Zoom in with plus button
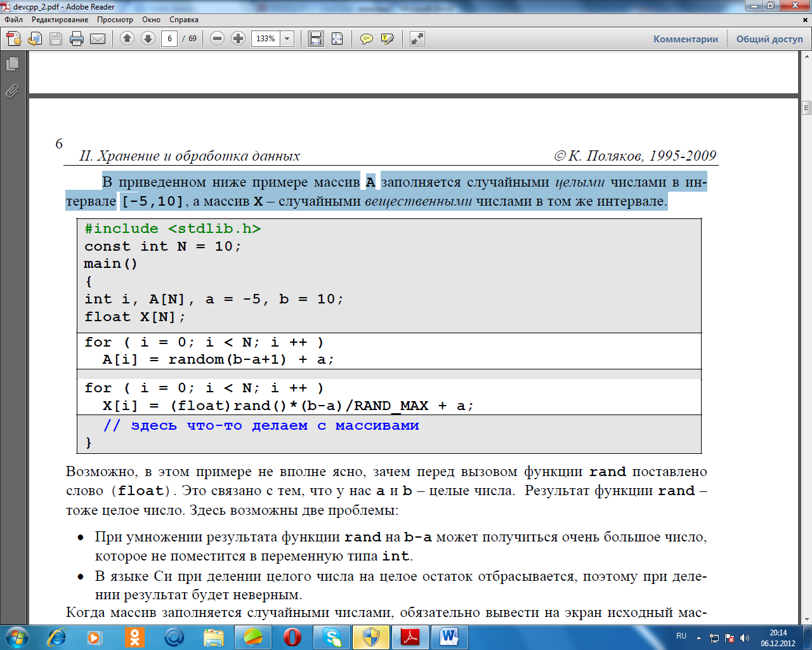The width and height of the screenshot is (812, 650). click(238, 39)
